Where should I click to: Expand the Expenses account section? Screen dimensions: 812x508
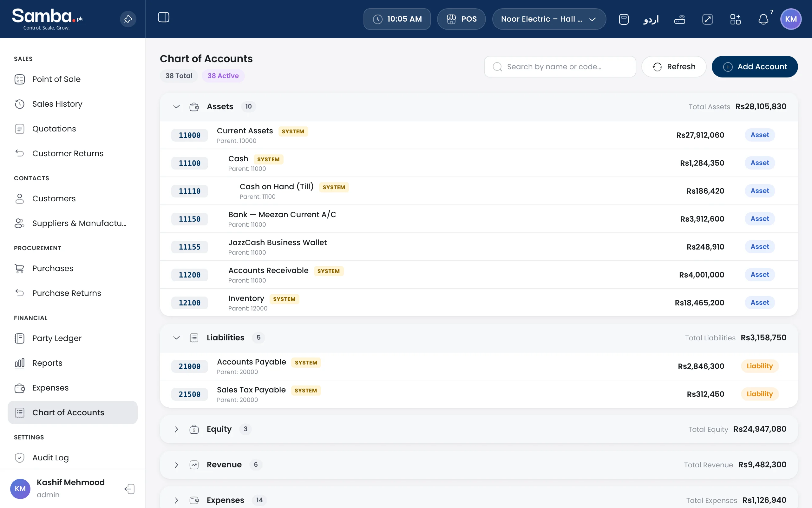click(x=176, y=501)
